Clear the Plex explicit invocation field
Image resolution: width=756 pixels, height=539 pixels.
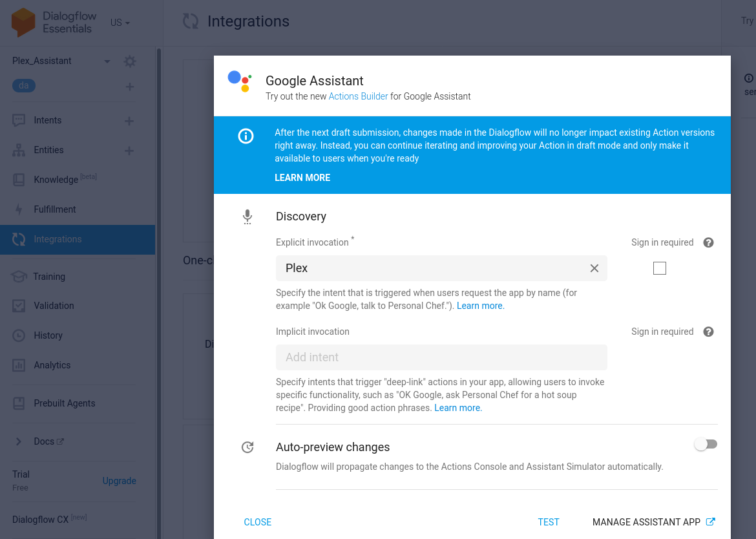[594, 268]
